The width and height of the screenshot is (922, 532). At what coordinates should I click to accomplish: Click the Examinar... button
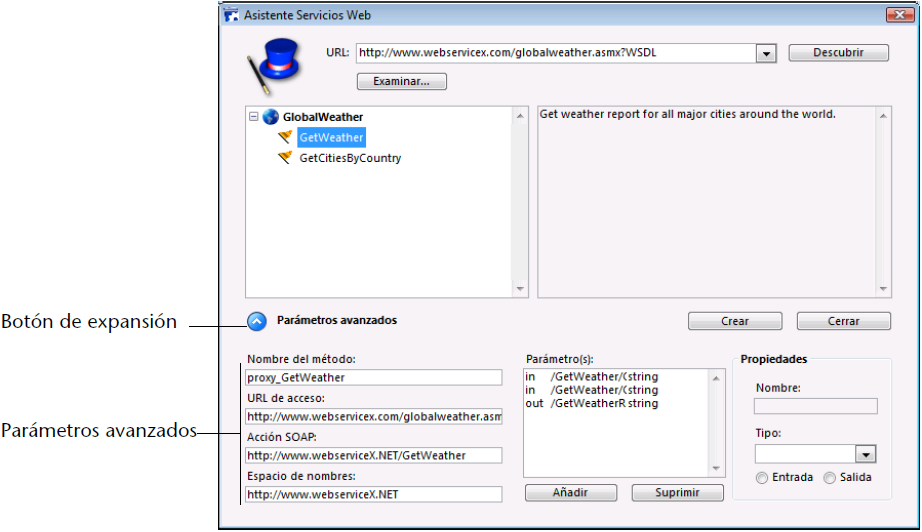pyautogui.click(x=402, y=81)
